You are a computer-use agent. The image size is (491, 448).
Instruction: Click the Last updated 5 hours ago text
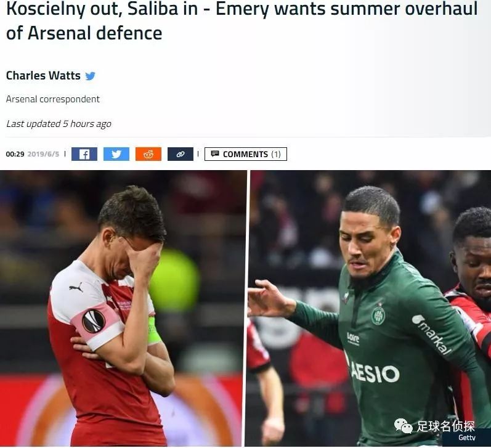point(59,124)
